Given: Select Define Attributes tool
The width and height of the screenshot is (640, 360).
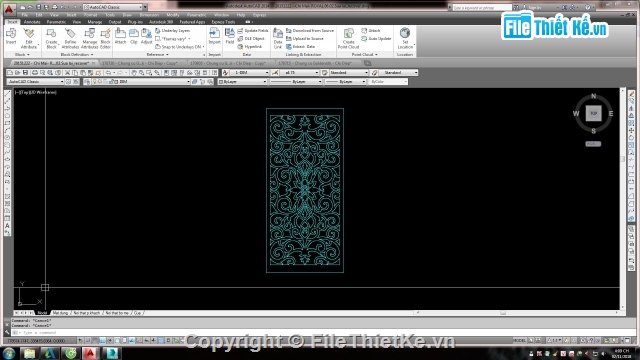Looking at the screenshot, I should [70, 38].
